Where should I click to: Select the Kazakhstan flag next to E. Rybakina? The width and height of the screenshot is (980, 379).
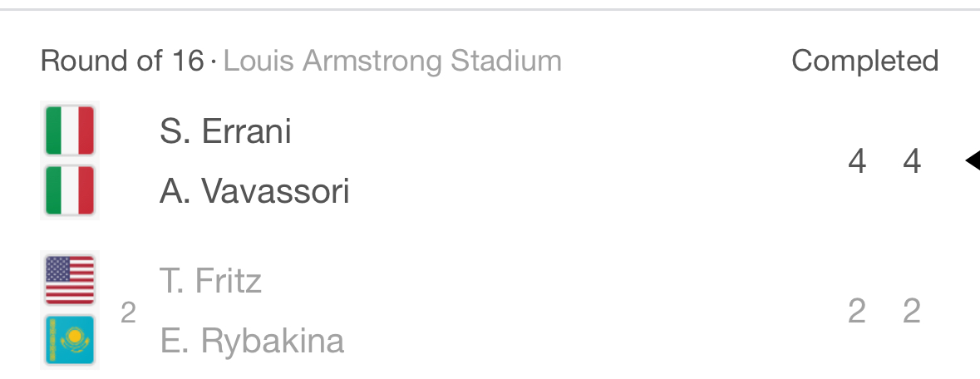(70, 341)
